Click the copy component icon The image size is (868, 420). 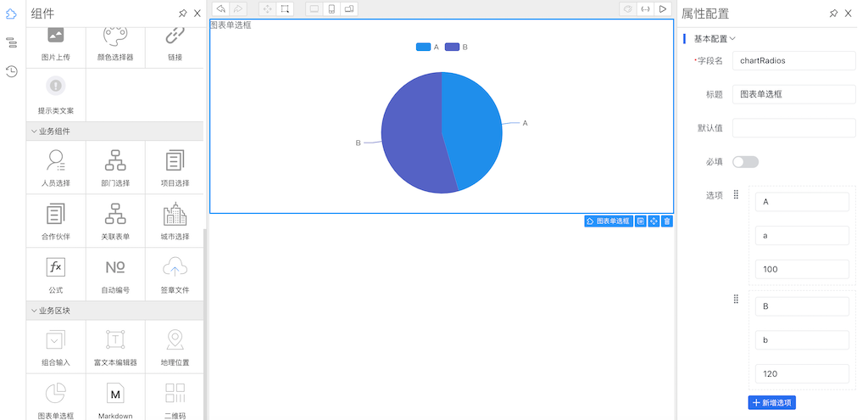click(641, 221)
